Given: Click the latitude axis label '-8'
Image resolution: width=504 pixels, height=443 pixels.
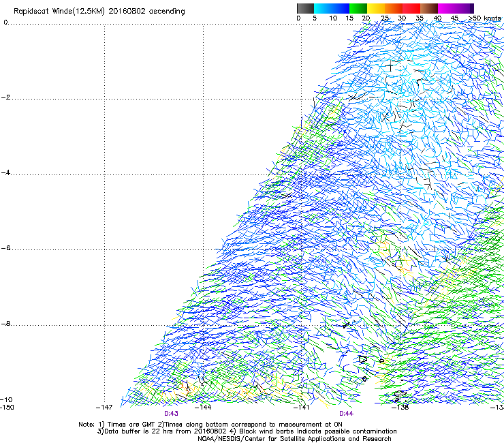Looking at the screenshot, I should coord(5,323).
